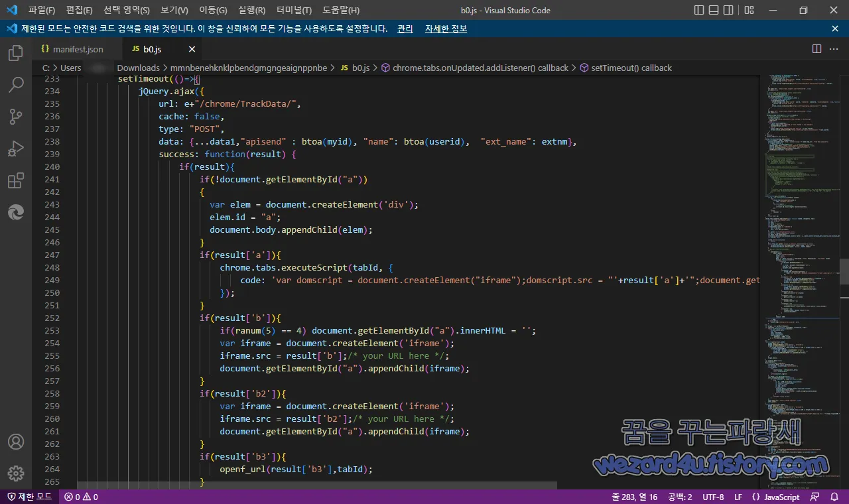Expand the Downloads breadcrumb
Screen dimensions: 849x504
139,68
